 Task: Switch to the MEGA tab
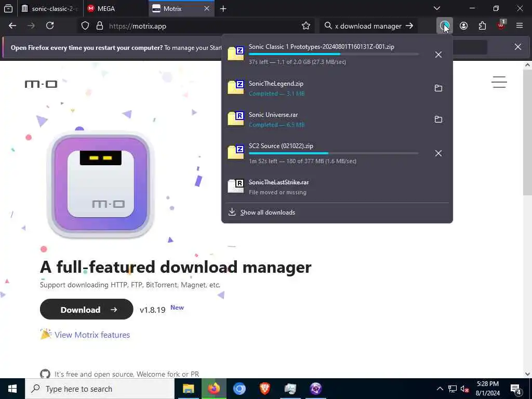point(115,9)
